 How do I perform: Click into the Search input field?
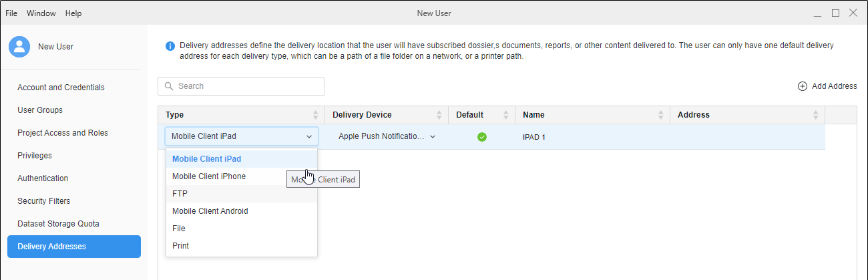pos(247,86)
